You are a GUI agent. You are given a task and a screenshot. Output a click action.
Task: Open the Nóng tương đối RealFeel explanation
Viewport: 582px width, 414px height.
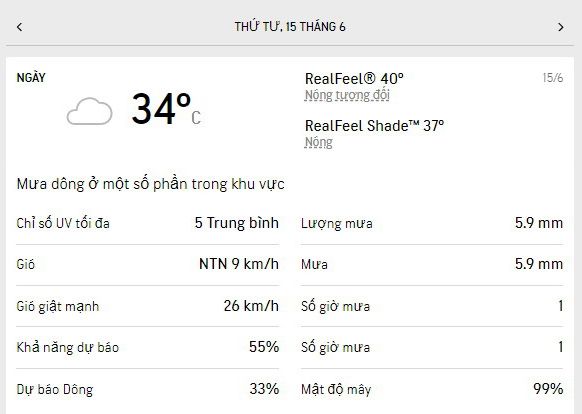coord(347,95)
